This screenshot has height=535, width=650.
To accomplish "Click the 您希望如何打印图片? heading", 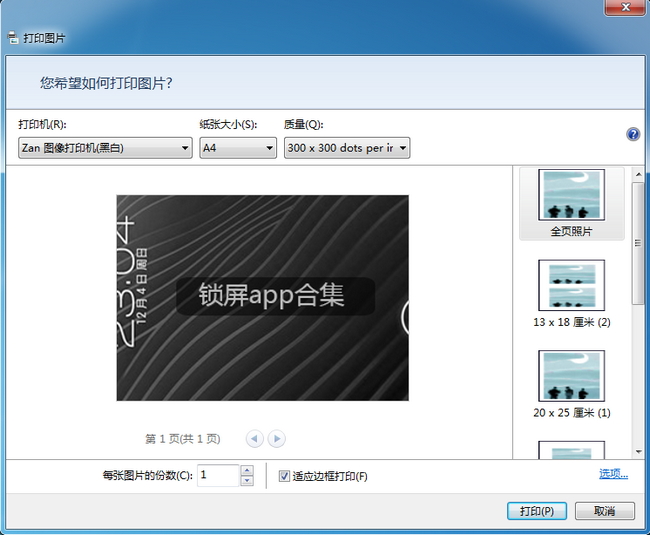I will coord(106,83).
